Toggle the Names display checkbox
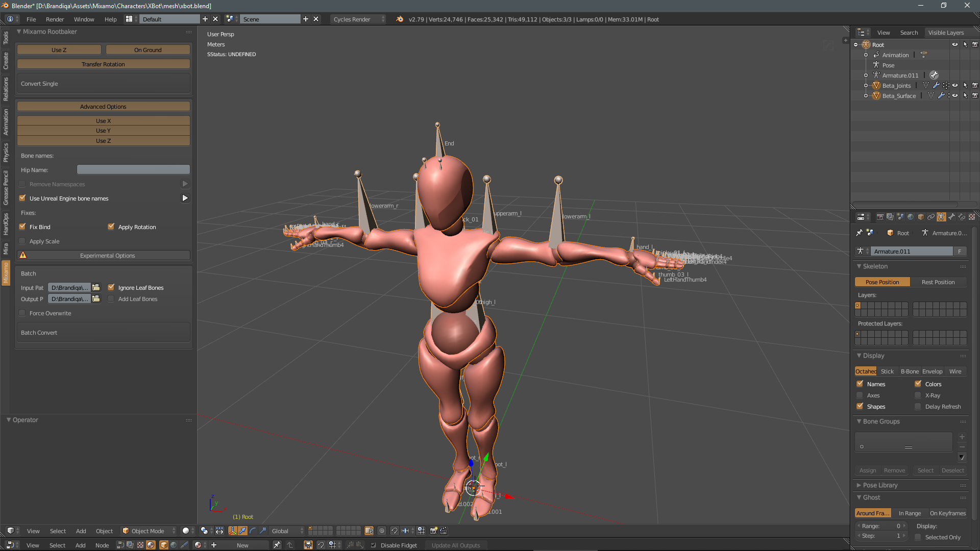 coord(860,384)
